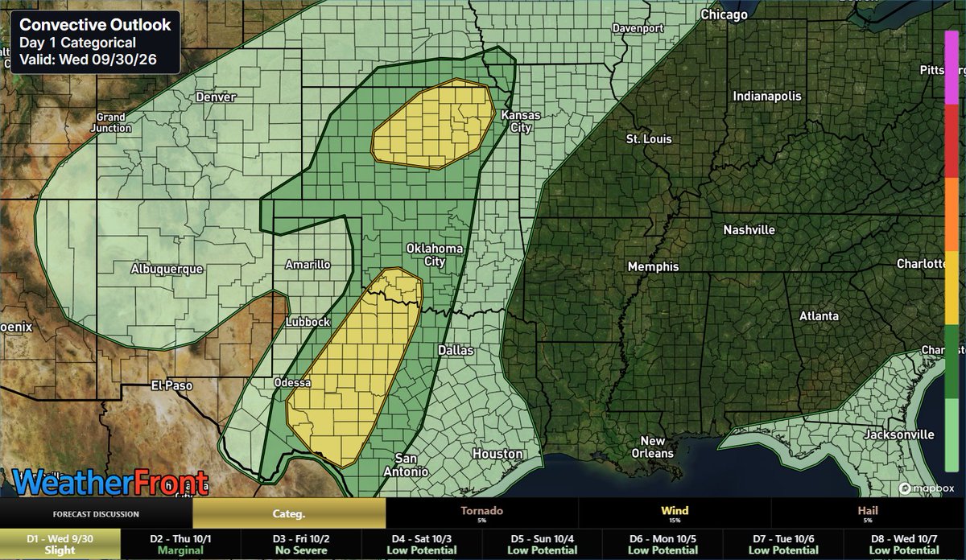966x560 pixels.
Task: Click the Albuquerque city label
Action: (167, 270)
